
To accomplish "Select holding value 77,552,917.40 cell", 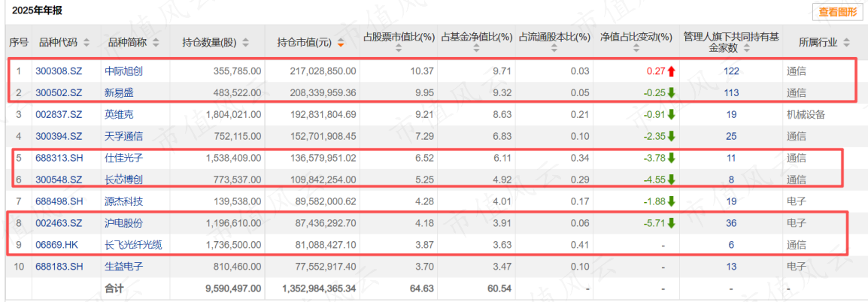I will tap(325, 267).
